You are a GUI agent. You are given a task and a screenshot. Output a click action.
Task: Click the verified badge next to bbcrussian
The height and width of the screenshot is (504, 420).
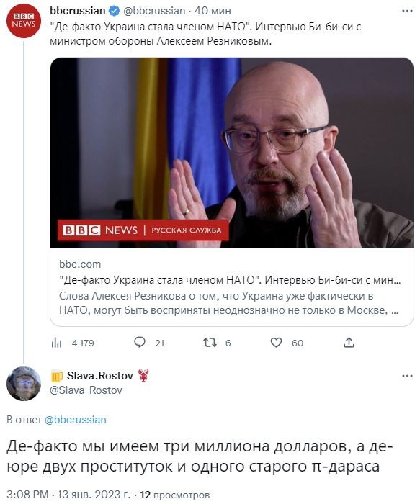[x=114, y=11]
